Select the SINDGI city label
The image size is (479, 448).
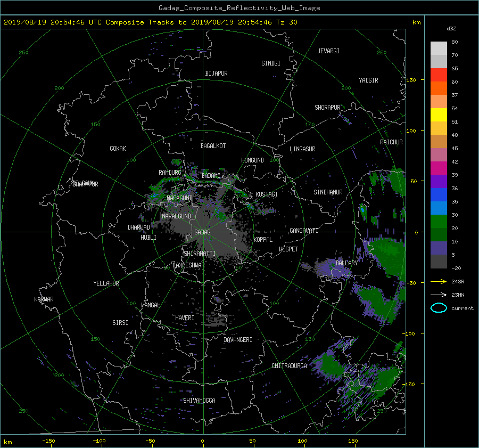(271, 63)
